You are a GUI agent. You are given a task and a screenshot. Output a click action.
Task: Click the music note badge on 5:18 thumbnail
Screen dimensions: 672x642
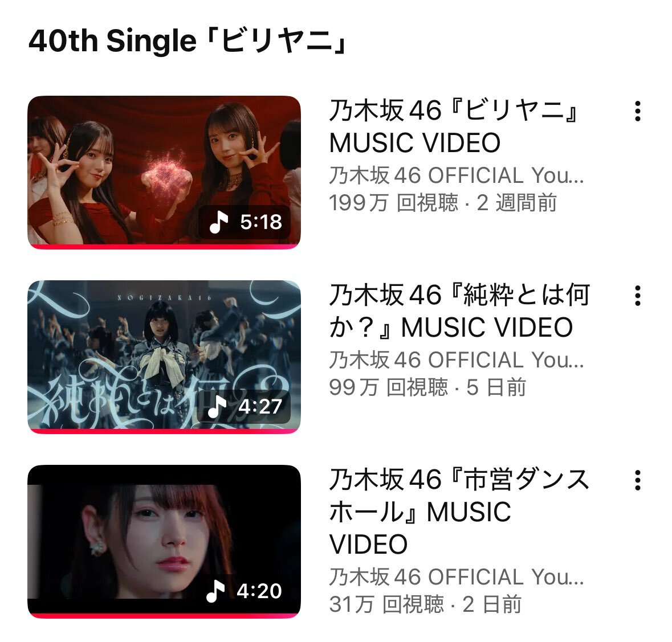coord(218,222)
